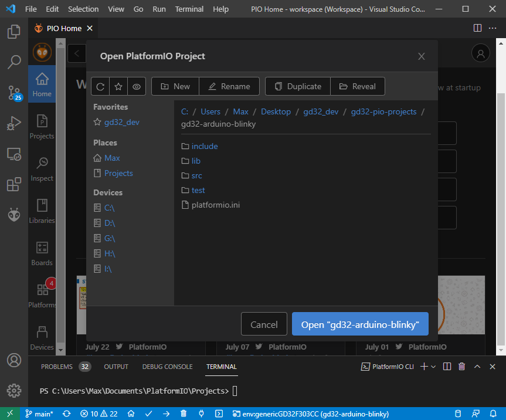
Task: Show errors and warnings 10/22 status
Action: pos(99,414)
